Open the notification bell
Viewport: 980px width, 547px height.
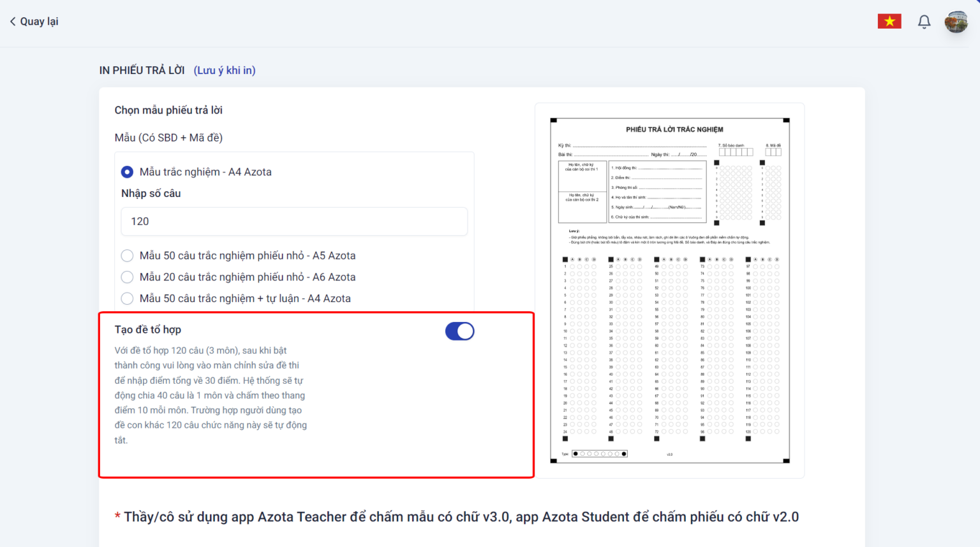[924, 22]
